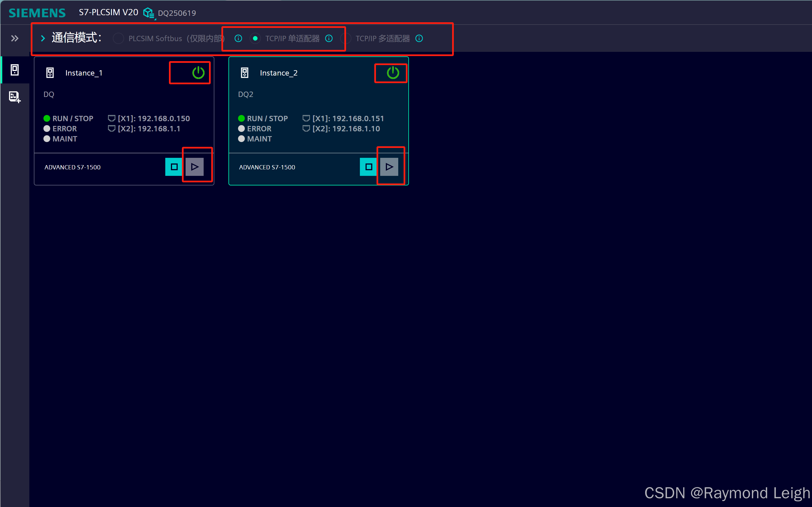Stop Instance_1 with its stop button
Viewport: 812px width, 507px height.
[173, 166]
